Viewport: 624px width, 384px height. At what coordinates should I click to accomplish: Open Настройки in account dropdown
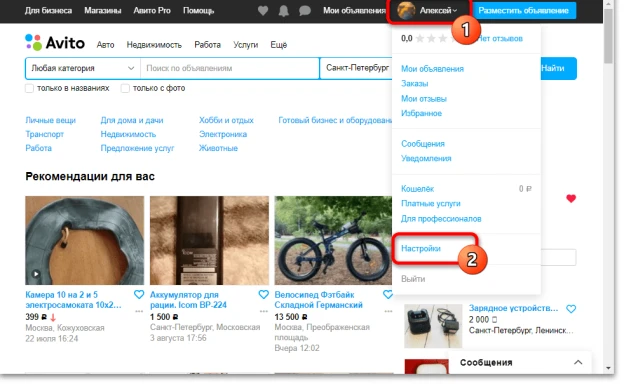tap(421, 248)
